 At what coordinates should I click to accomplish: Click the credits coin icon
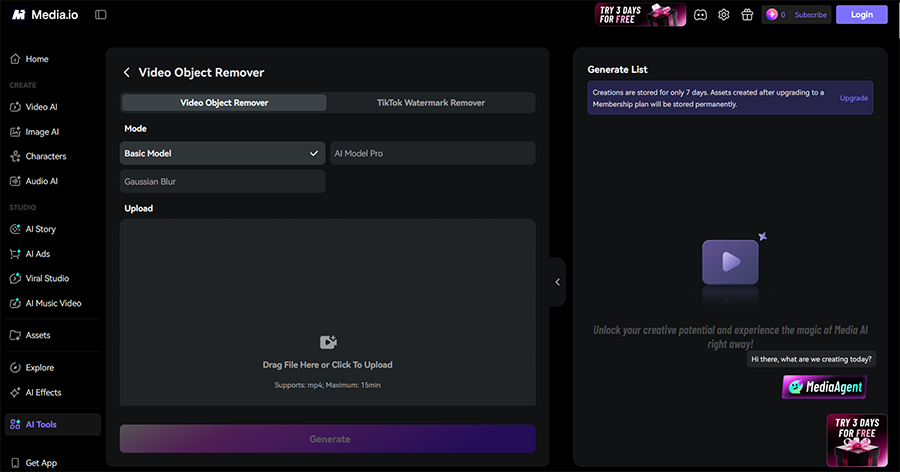click(772, 15)
